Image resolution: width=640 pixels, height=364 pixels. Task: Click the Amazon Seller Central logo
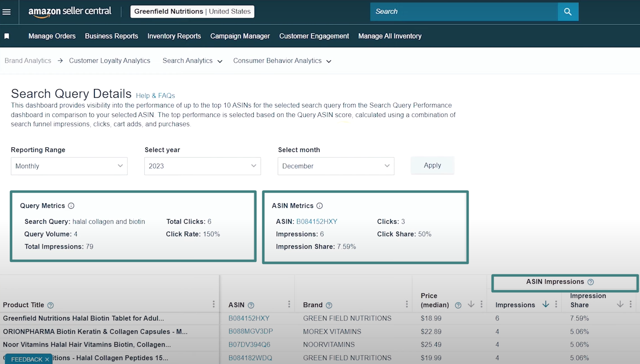click(x=70, y=12)
